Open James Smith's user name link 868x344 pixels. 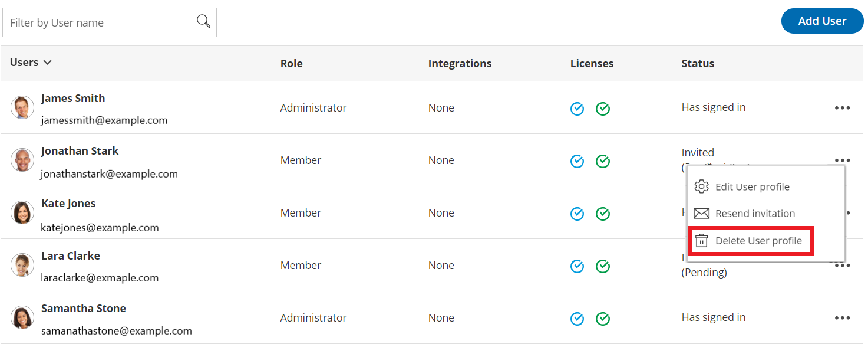point(73,99)
